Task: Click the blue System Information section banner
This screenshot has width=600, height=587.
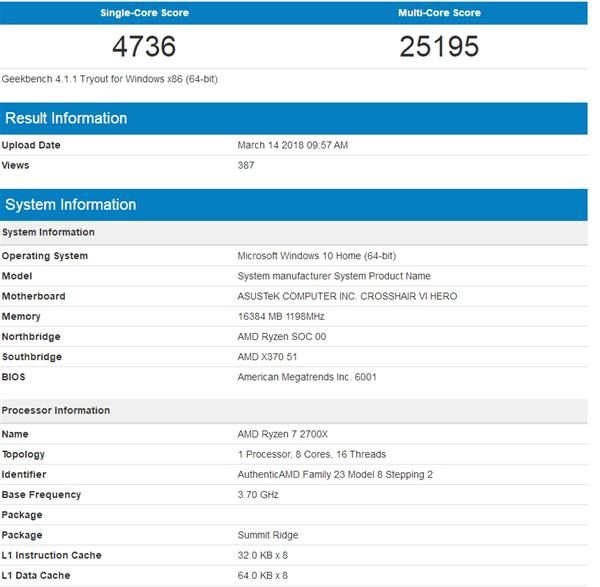Action: coord(70,205)
